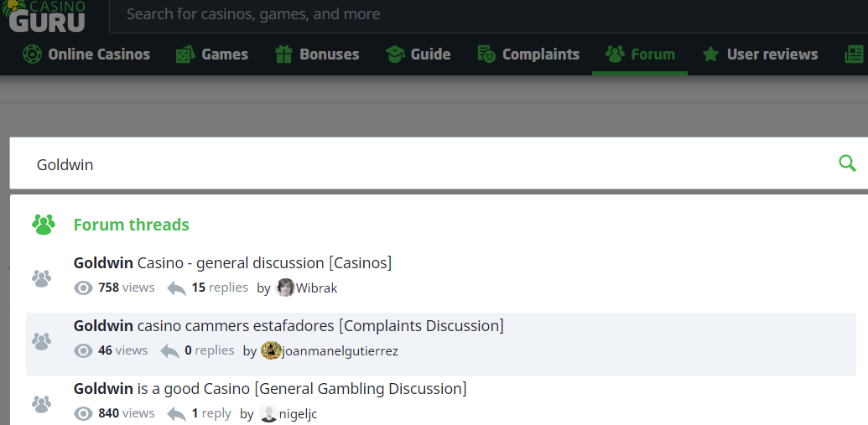The image size is (868, 425).
Task: Open the Online Casinos menu
Action: tap(86, 54)
